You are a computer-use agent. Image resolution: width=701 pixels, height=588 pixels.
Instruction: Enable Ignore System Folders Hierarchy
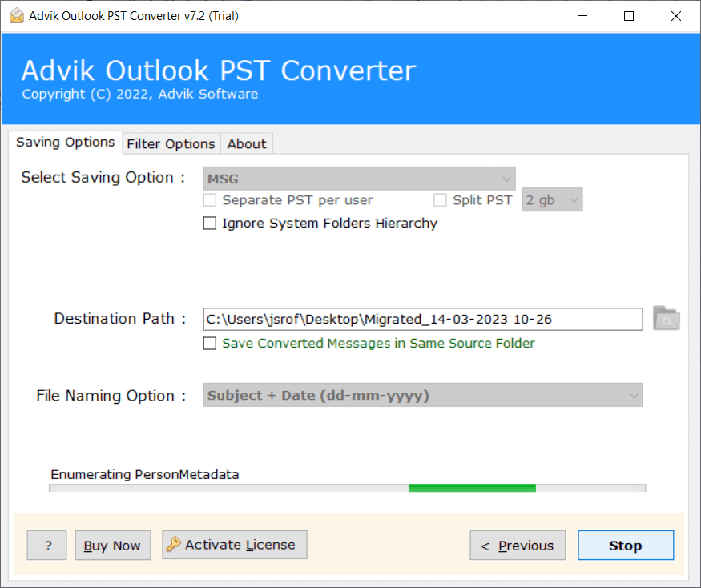click(210, 223)
